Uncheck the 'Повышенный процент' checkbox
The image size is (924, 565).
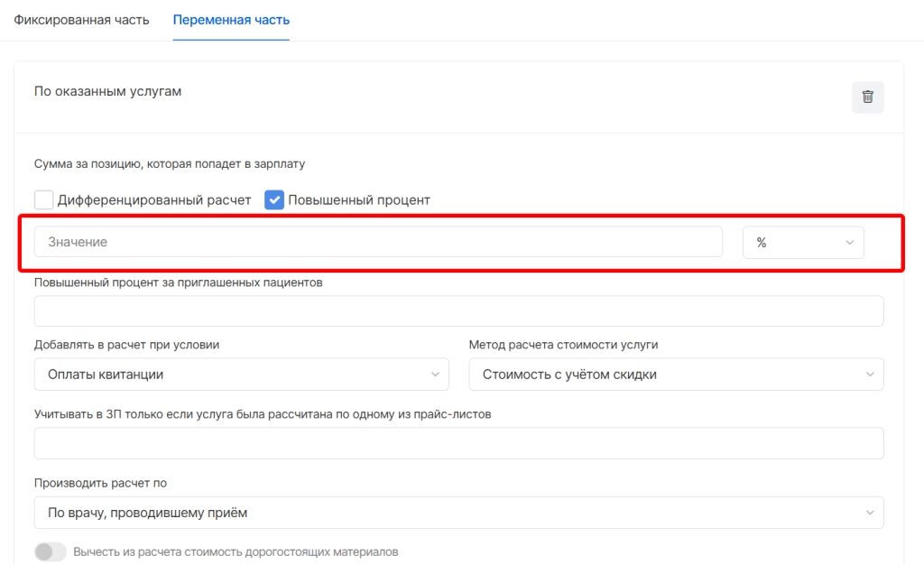pyautogui.click(x=274, y=199)
